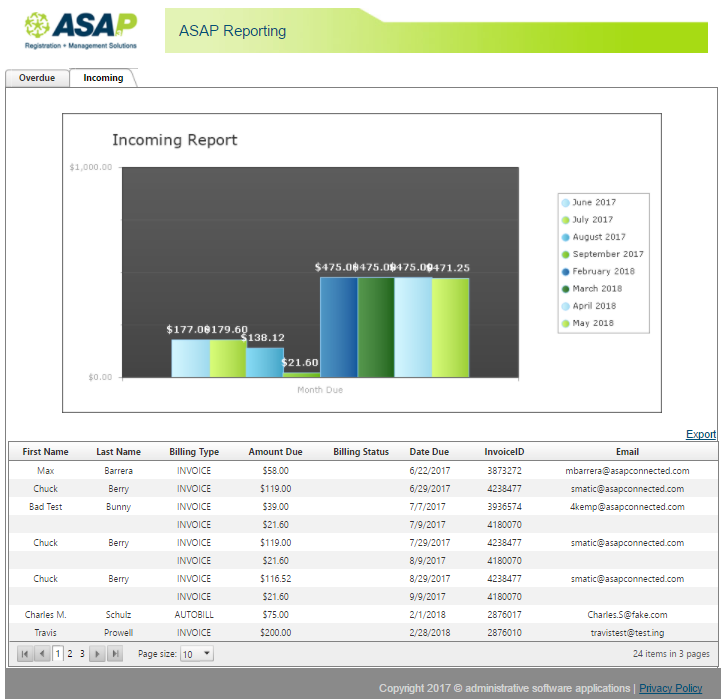Viewport: 721px width, 699px height.
Task: Sort by Amount Due column header
Action: click(x=275, y=452)
